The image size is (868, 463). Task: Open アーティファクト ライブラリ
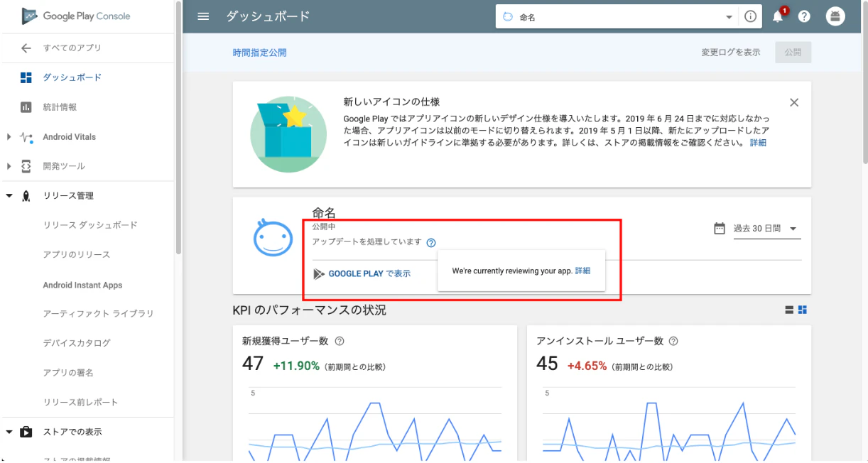click(98, 313)
